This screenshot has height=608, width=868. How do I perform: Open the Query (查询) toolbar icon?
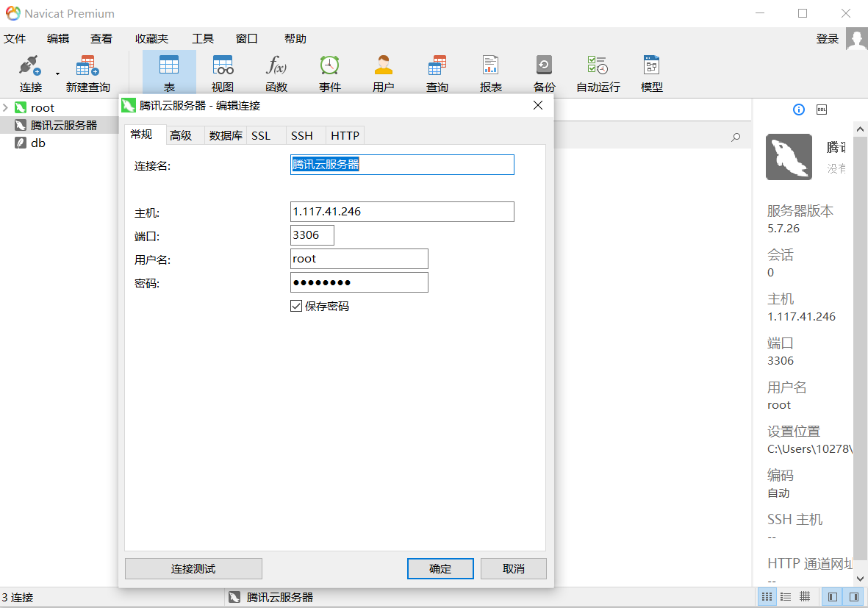[x=437, y=73]
